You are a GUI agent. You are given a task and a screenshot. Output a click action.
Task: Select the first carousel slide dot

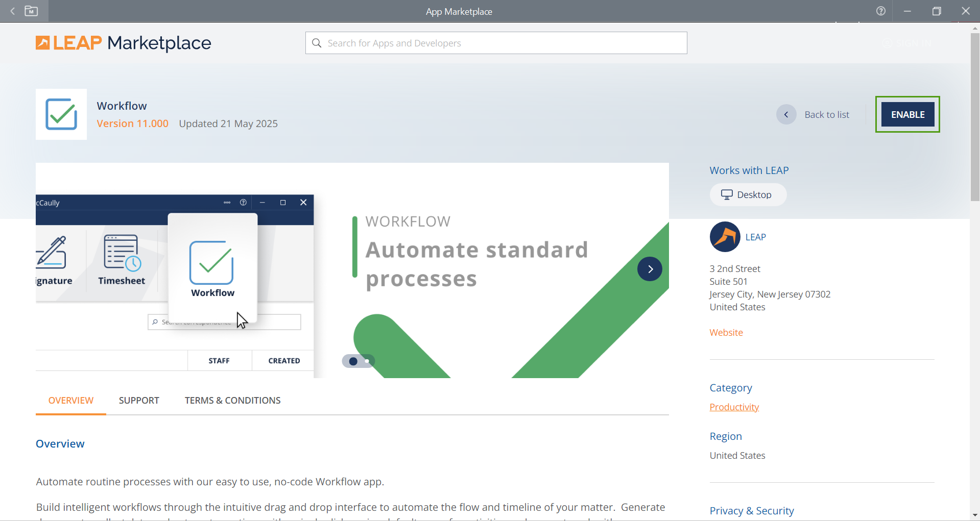(x=353, y=361)
